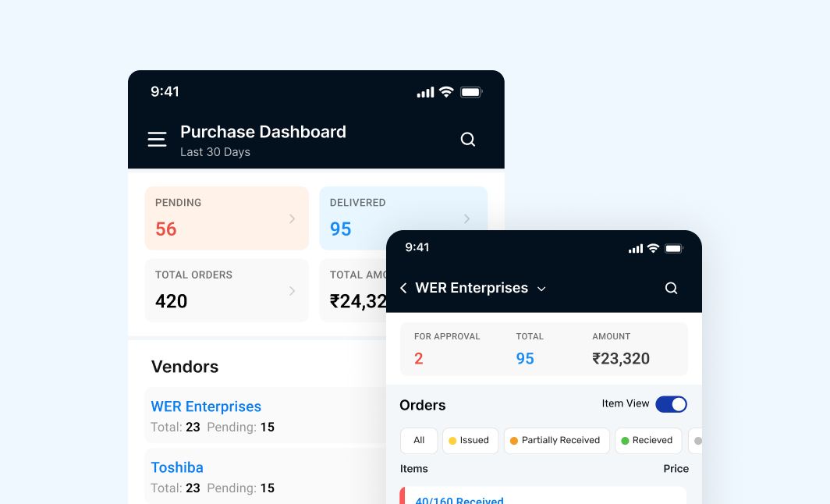This screenshot has width=830, height=504.
Task: Tap the signal bars in the WER Enterprises status bar
Action: coord(636,248)
